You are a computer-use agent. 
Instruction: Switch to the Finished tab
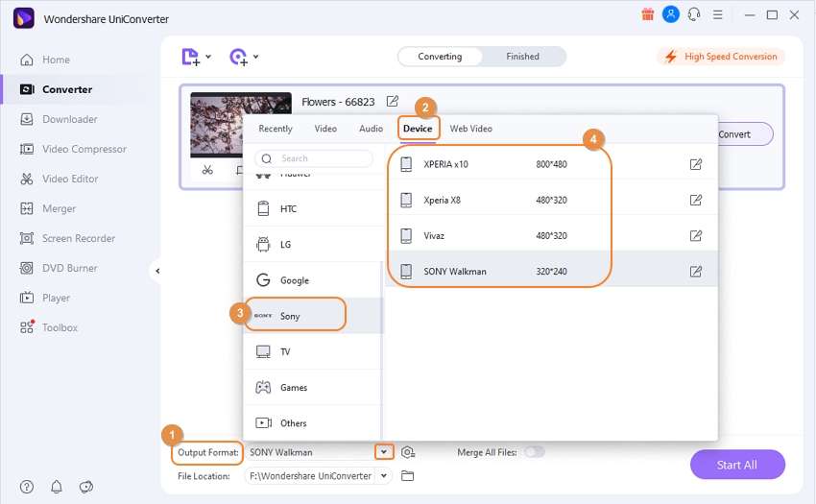[522, 57]
